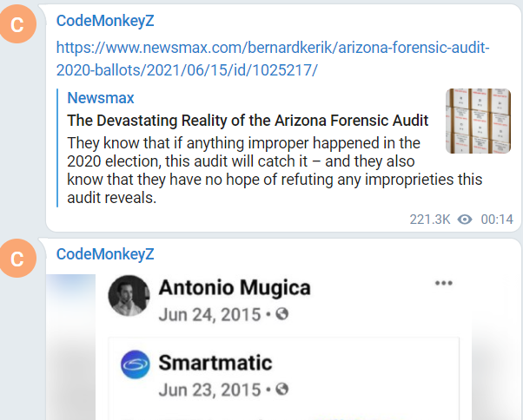Open 'The Devastating Reality of the Arizona Forensic Audit' headline
The image size is (523, 420).
248,121
